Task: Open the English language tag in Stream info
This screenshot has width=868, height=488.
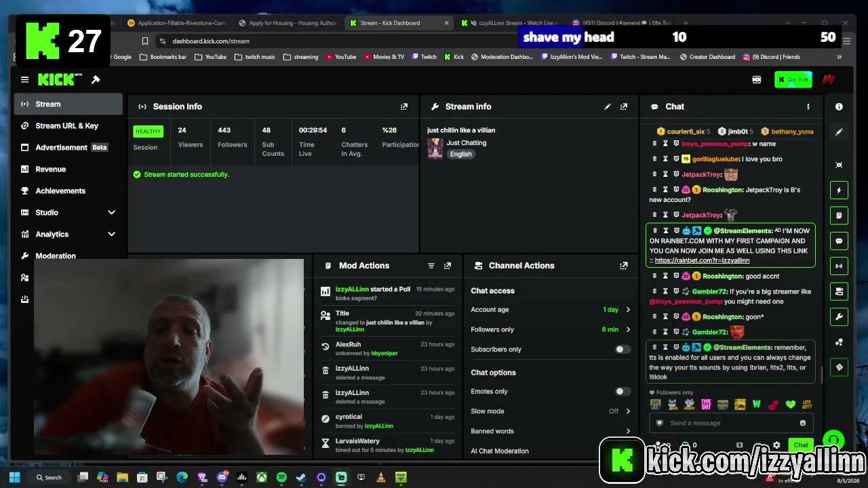Action: click(460, 154)
